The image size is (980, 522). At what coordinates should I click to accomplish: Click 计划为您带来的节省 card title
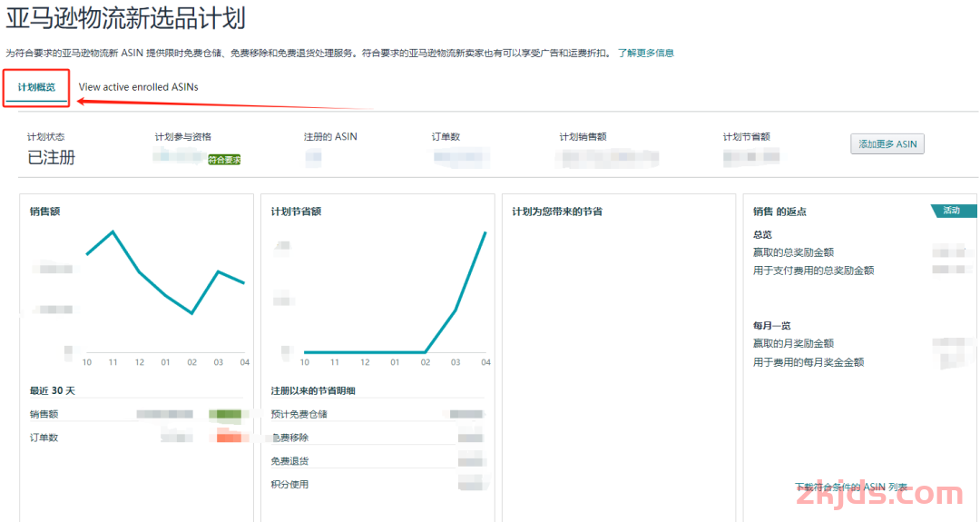(557, 212)
